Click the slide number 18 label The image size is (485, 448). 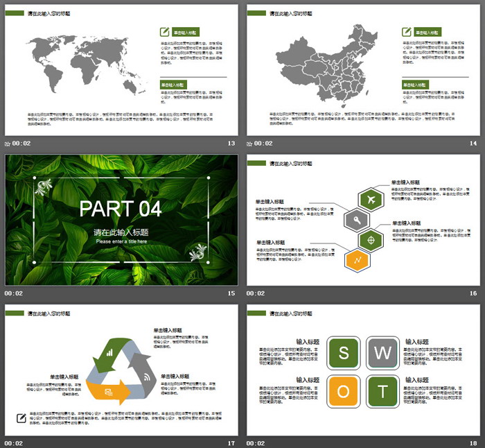point(473,443)
